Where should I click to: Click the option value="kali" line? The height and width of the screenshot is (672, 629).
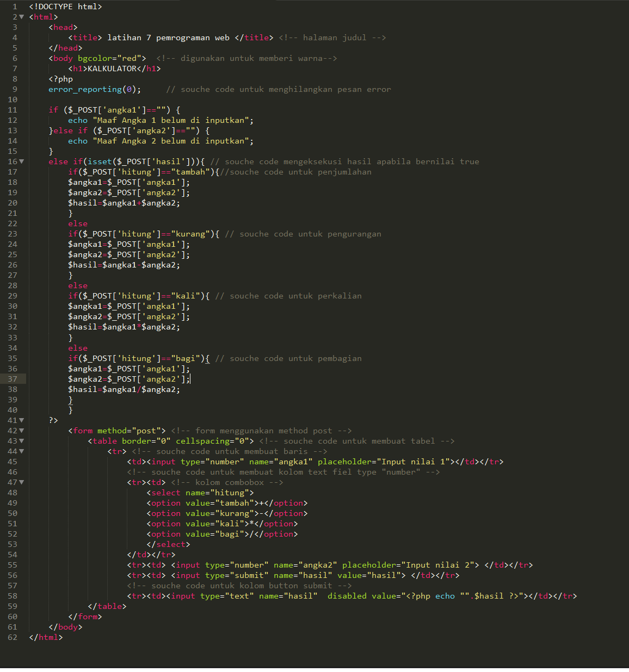point(222,524)
